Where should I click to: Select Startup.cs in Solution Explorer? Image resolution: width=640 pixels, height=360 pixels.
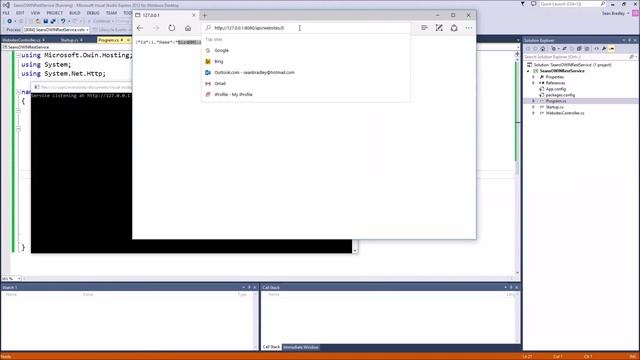point(555,107)
